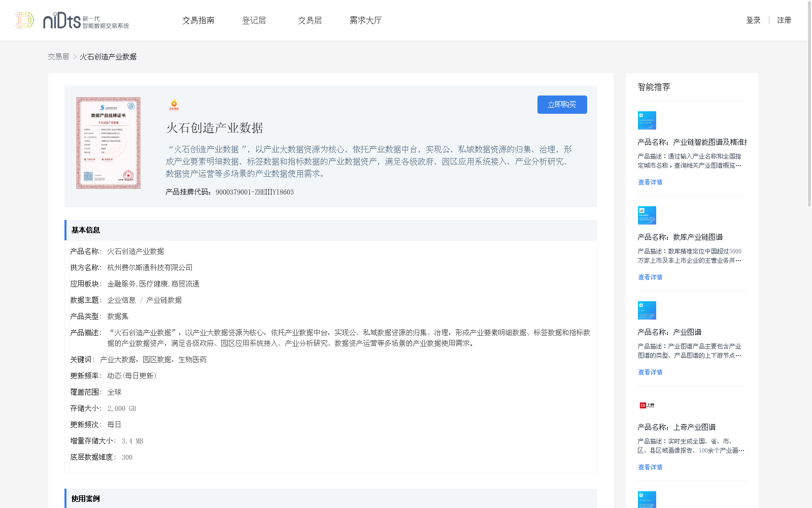The height and width of the screenshot is (508, 812).
Task: Open 查看详情 for 数库产业链图谱
Action: [x=650, y=277]
